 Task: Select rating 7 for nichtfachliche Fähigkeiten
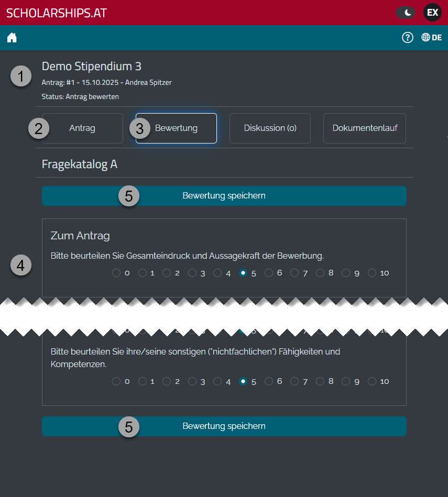tap(295, 381)
